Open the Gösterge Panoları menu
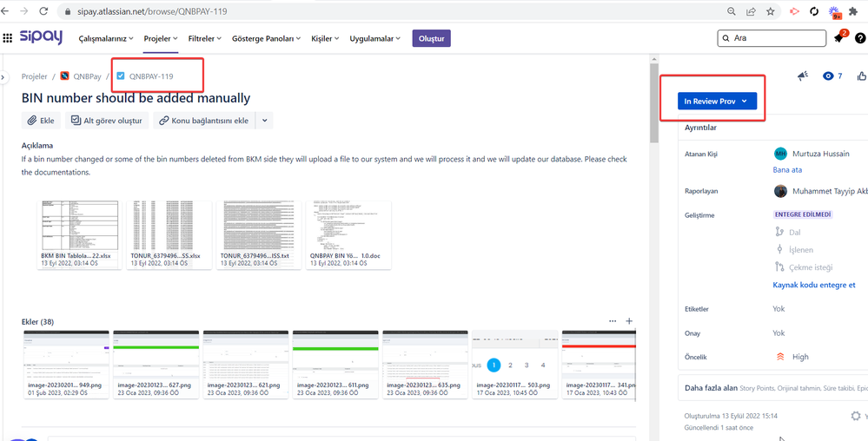Image resolution: width=868 pixels, height=441 pixels. 266,39
